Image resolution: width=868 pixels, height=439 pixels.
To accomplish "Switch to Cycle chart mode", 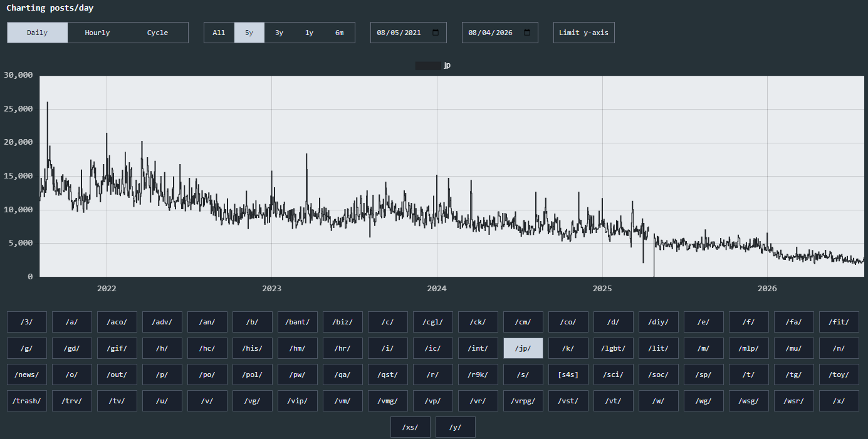I will 157,33.
